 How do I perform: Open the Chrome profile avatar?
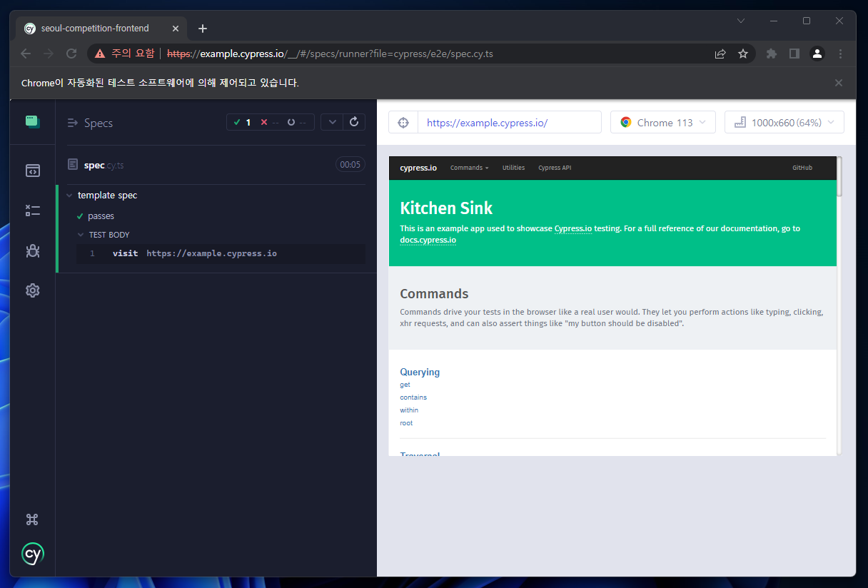point(817,54)
